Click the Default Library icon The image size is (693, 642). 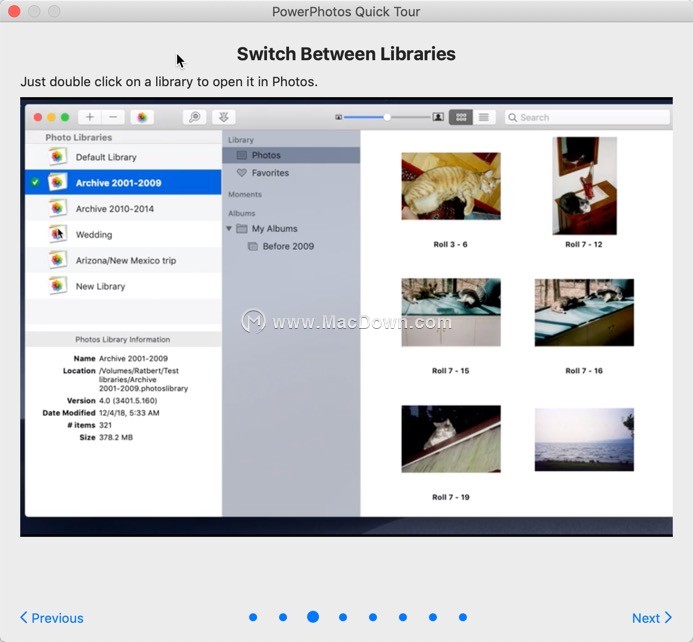tap(57, 156)
